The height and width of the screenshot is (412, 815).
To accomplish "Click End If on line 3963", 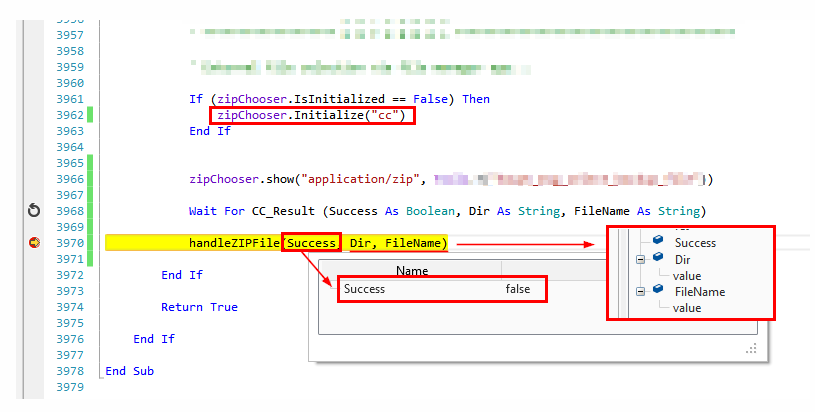I will pos(210,131).
